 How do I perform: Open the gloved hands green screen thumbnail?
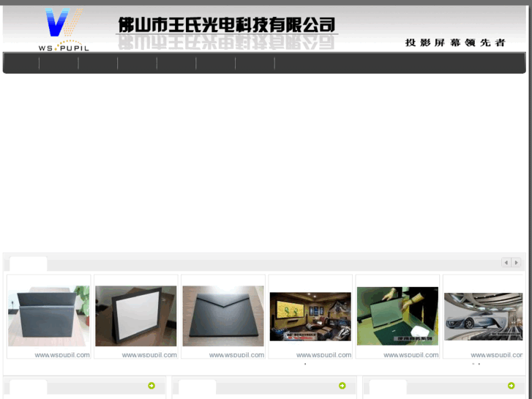(x=397, y=316)
